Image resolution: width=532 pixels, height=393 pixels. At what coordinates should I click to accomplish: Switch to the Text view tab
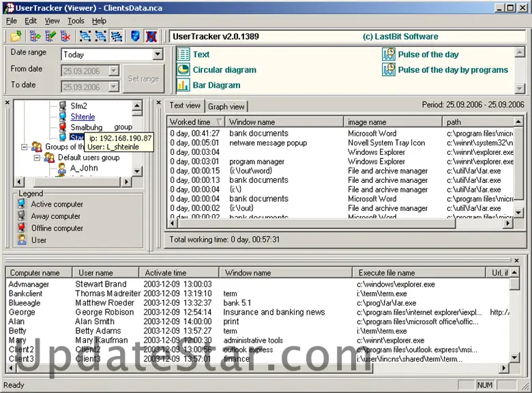click(185, 106)
